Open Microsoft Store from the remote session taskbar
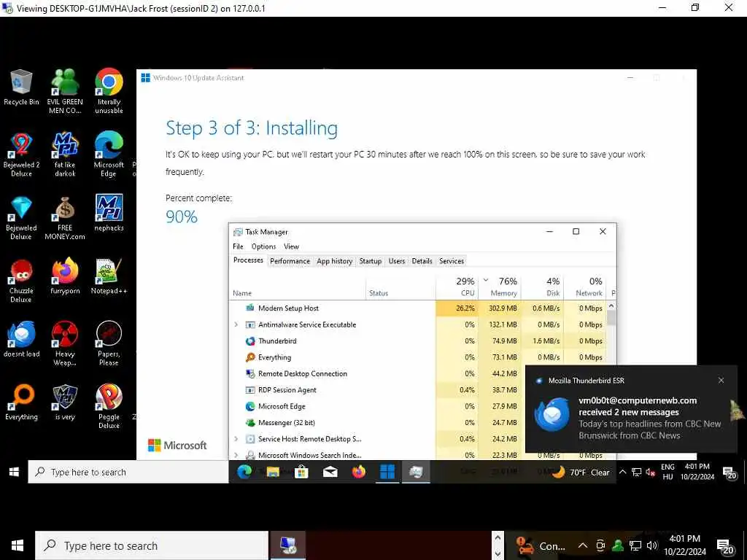The width and height of the screenshot is (747, 560). point(301,472)
